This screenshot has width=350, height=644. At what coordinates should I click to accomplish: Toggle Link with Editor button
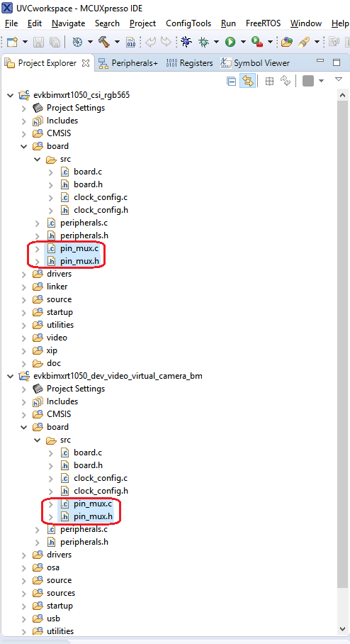[x=248, y=81]
